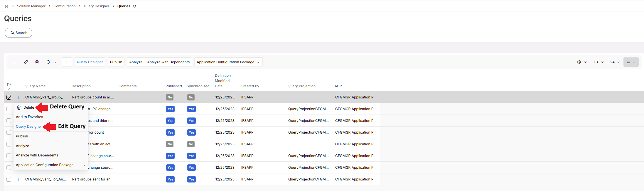Refresh the Queries page via reload icon

[134, 6]
